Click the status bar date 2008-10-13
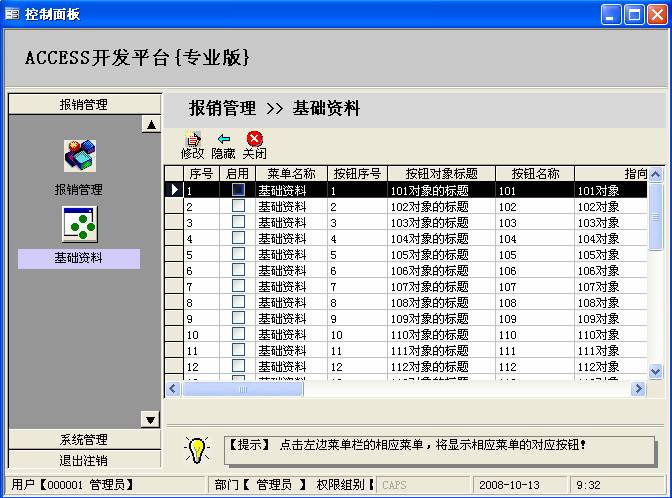 tap(509, 485)
